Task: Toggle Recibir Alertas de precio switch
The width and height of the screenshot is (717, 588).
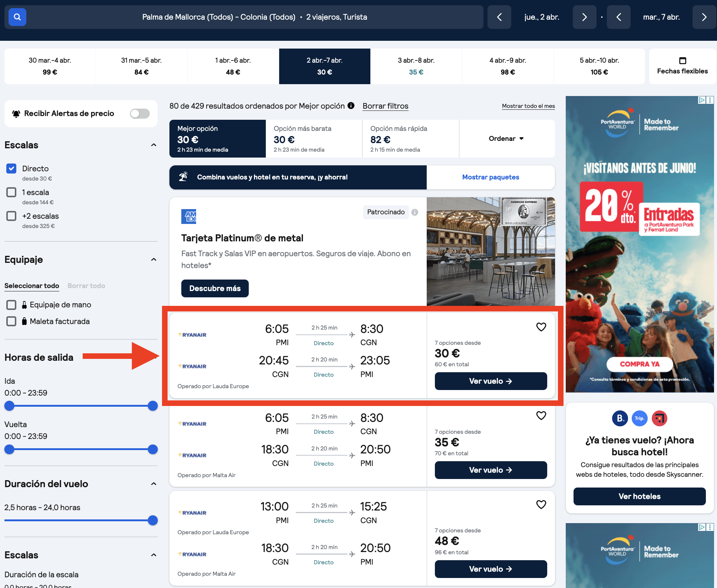Action: (140, 114)
